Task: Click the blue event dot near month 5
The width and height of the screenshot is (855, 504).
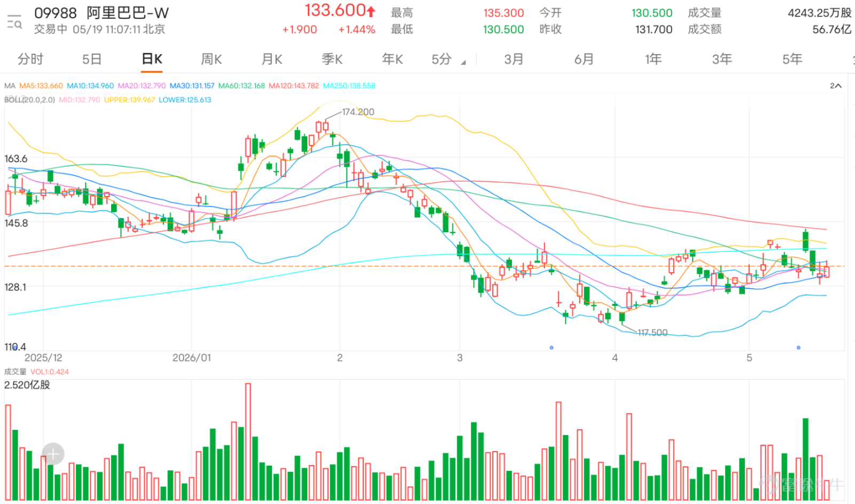Action: pos(798,348)
